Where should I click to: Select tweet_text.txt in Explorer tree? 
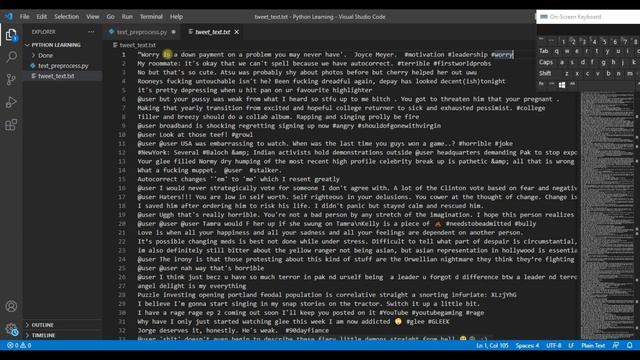(x=56, y=76)
